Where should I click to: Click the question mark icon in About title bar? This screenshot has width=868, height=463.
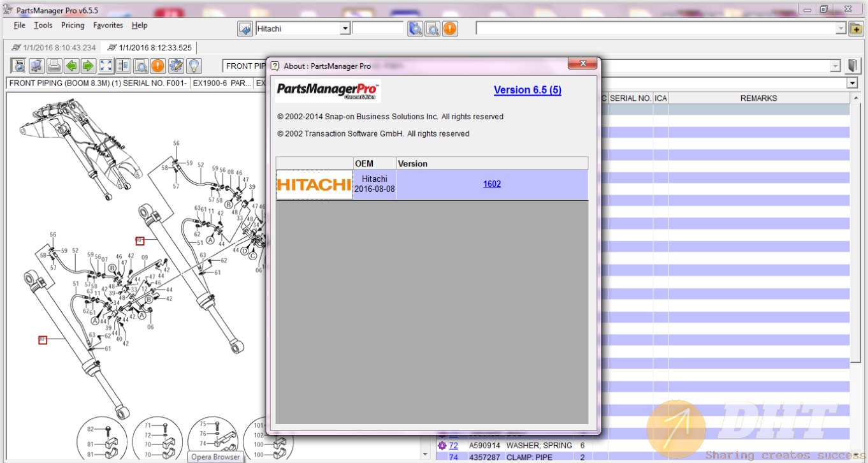point(275,66)
